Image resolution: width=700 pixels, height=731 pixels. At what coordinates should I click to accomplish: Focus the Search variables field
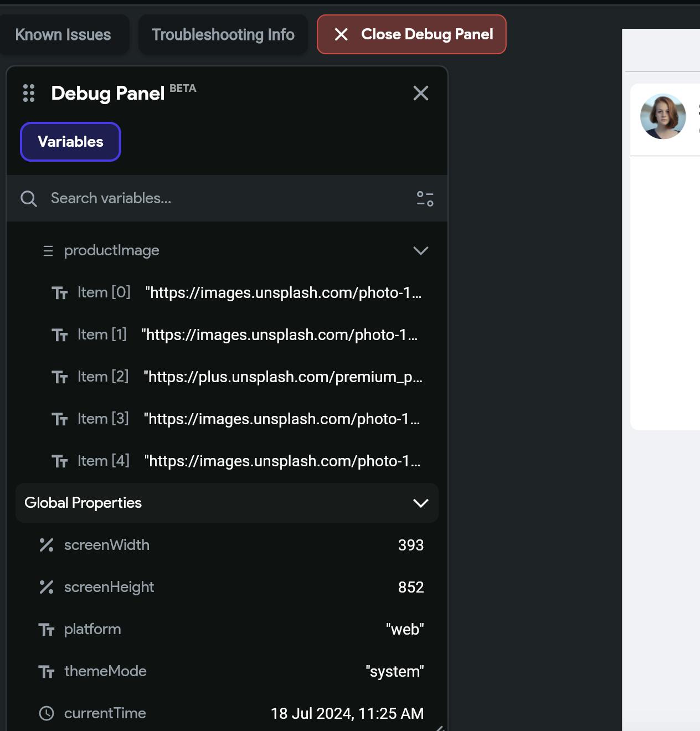227,198
